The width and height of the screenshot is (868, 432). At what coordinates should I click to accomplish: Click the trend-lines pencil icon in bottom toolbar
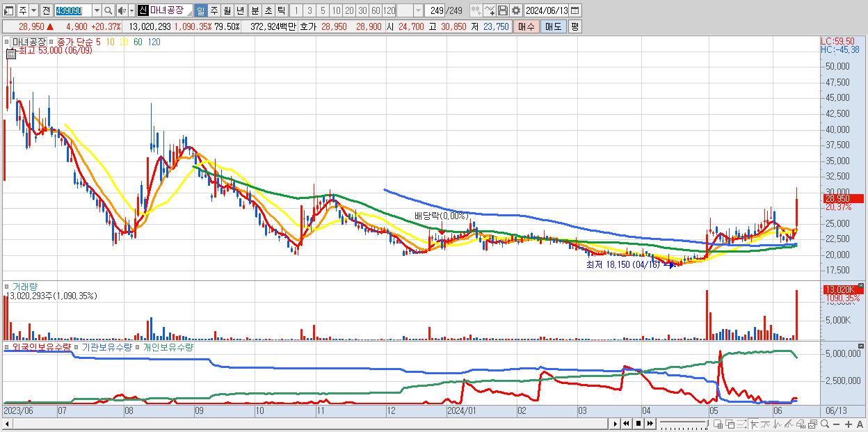pyautogui.click(x=789, y=424)
